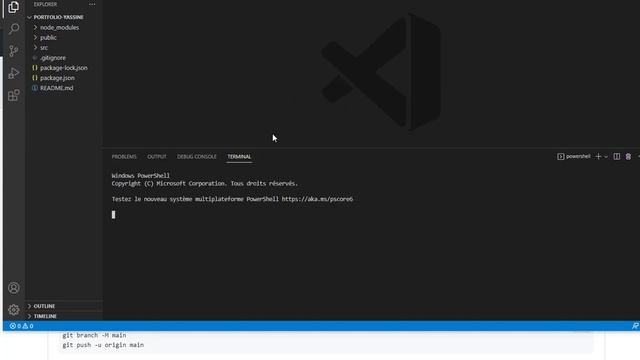The height and width of the screenshot is (360, 640).
Task: Expand the node_modules folder
Action: [59, 27]
